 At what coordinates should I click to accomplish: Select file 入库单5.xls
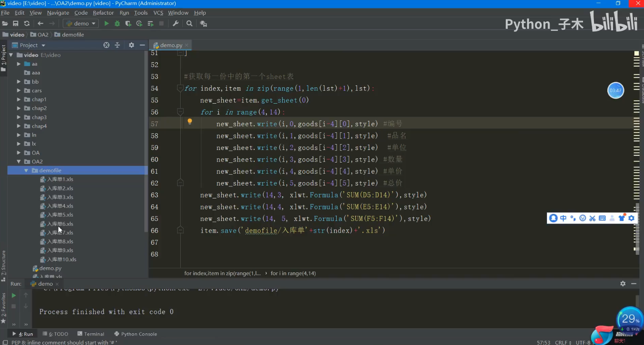click(56, 215)
